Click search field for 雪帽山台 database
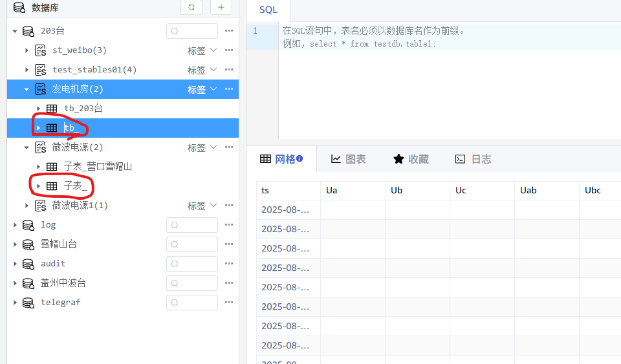The height and width of the screenshot is (364, 621). 192,244
